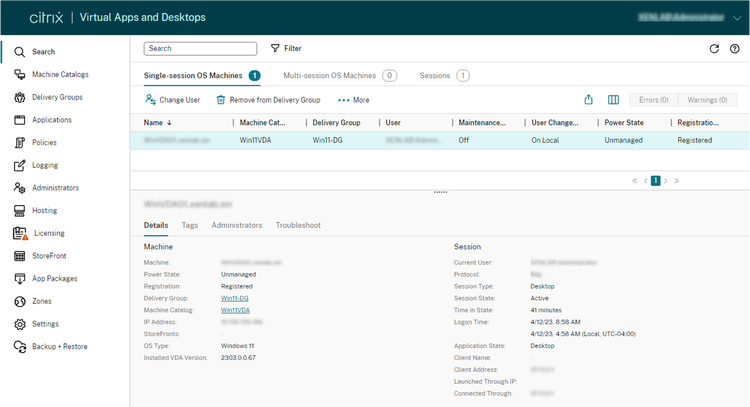The image size is (750, 407).
Task: Open the Administrators tab in details pane
Action: [x=237, y=225]
